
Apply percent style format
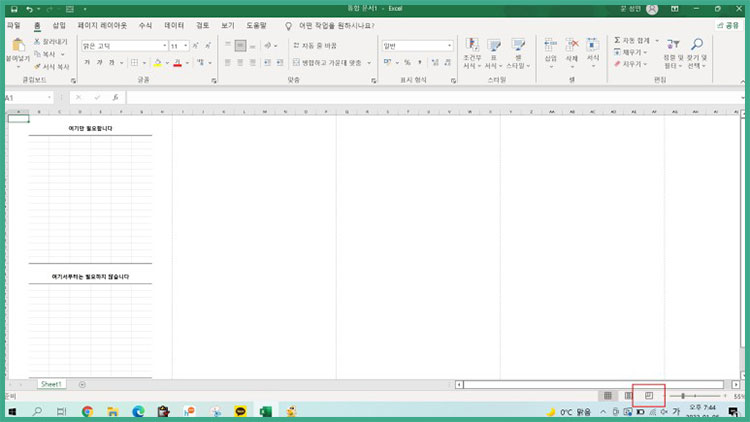[407, 63]
